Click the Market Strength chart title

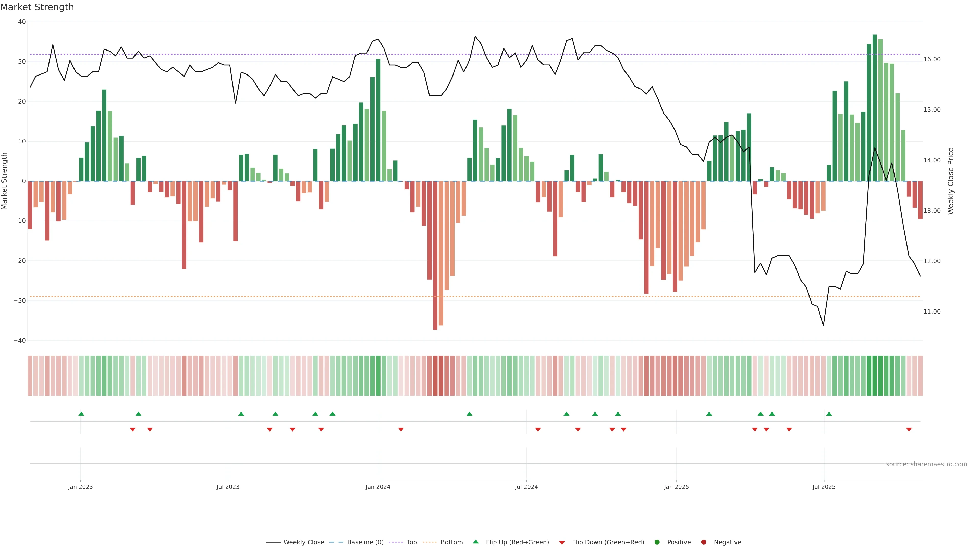point(37,7)
